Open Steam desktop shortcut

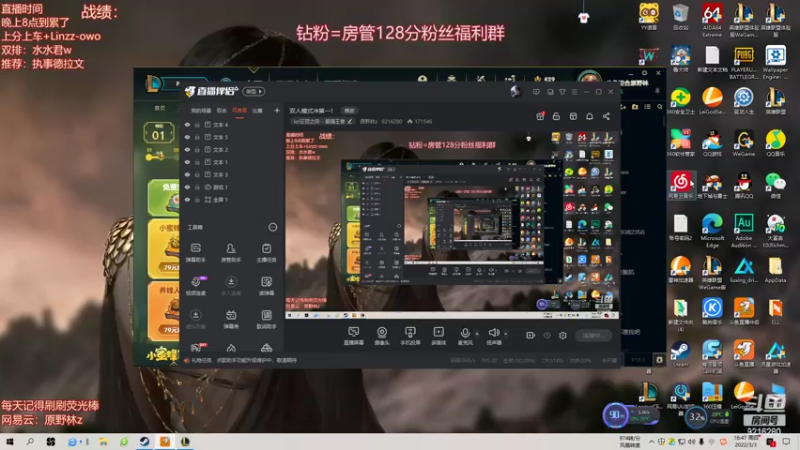680,354
